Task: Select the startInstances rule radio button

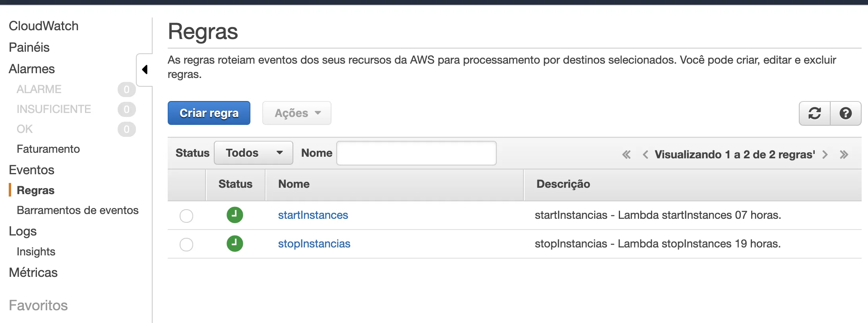Action: pyautogui.click(x=186, y=216)
